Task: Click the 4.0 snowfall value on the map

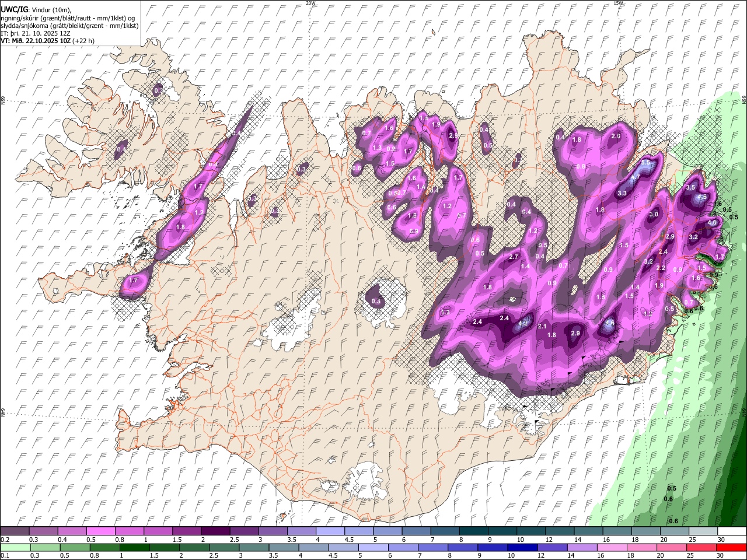Action: (712, 222)
